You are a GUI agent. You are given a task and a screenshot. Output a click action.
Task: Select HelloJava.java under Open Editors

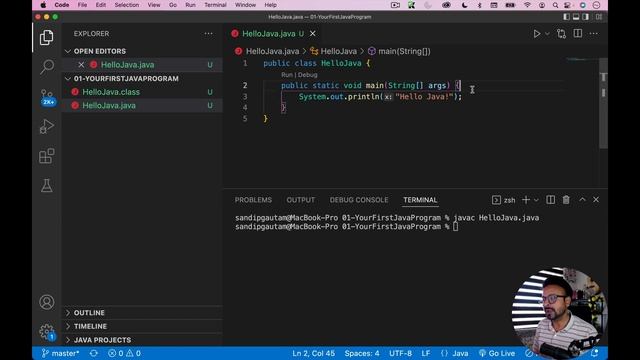point(141,64)
